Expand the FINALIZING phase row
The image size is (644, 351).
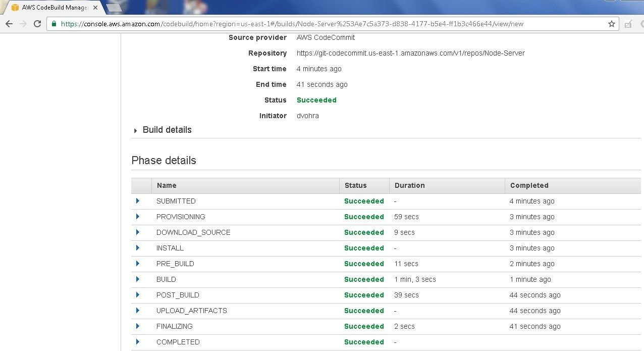[137, 326]
